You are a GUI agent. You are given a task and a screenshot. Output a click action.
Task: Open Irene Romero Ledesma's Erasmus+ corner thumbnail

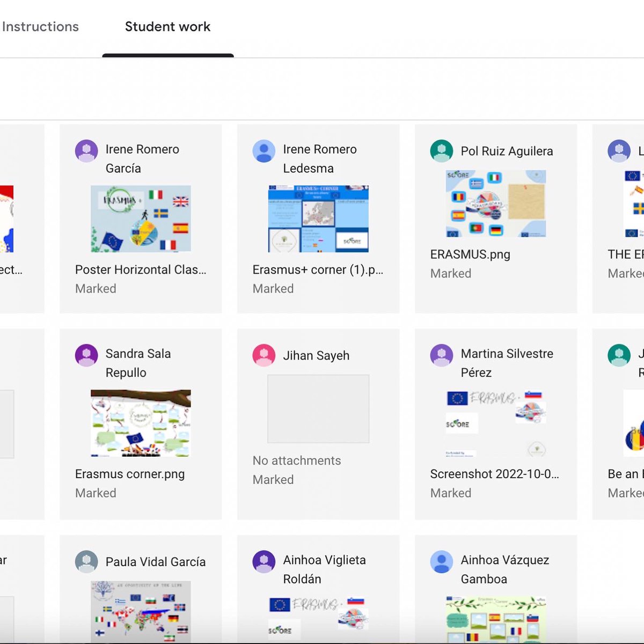318,219
